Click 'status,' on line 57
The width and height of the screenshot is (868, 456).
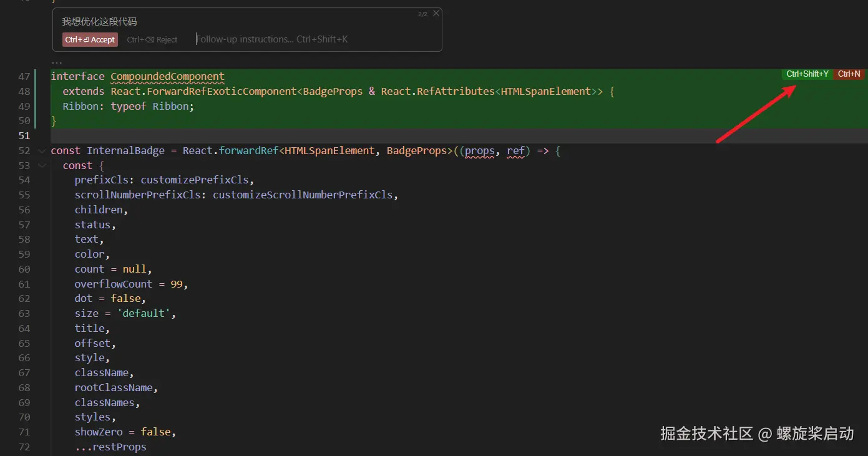pyautogui.click(x=95, y=225)
